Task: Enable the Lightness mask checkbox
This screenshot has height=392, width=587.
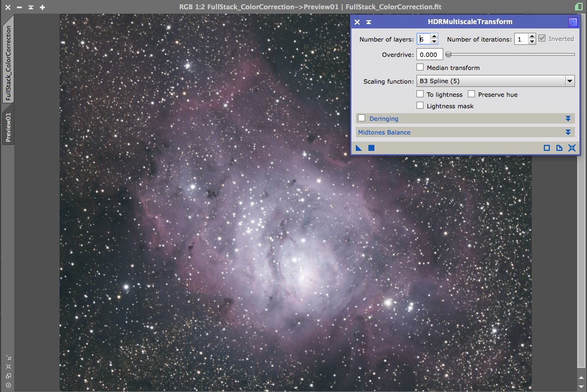Action: pos(420,106)
